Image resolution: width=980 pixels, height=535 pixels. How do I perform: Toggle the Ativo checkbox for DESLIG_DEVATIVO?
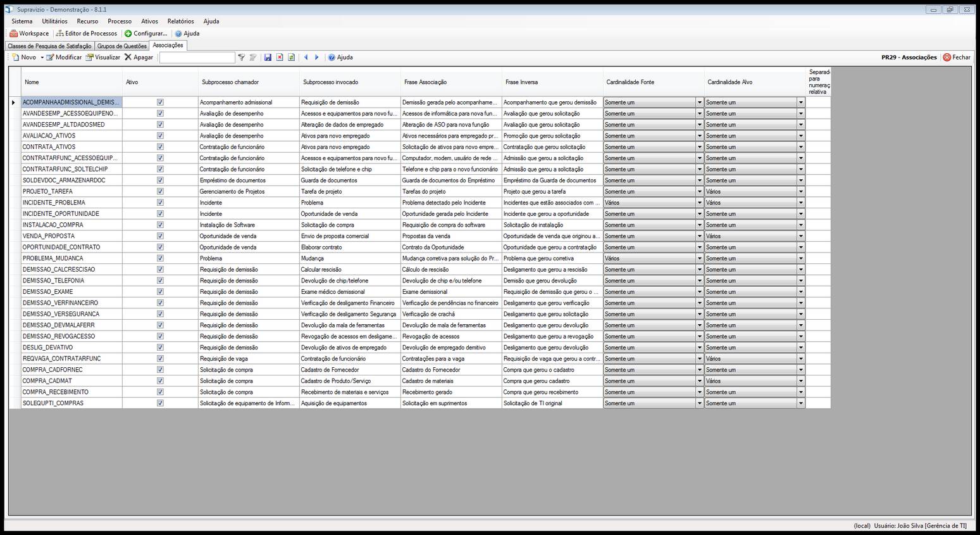point(160,347)
